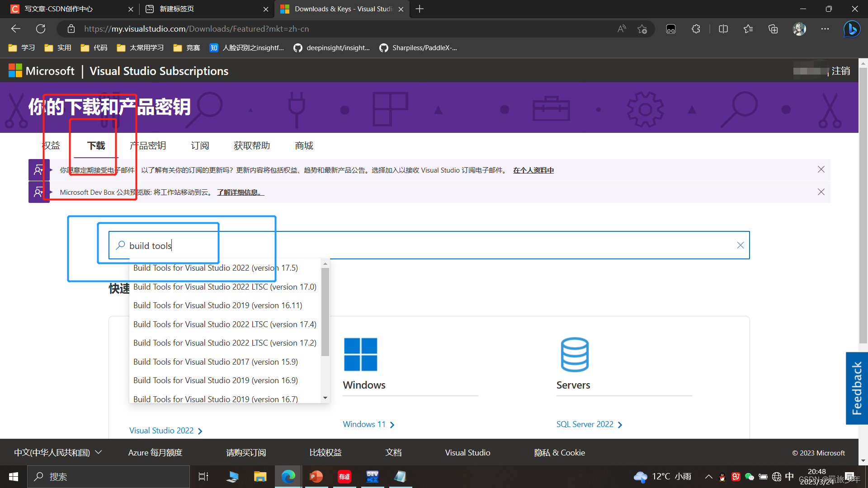868x488 pixels.
Task: Open the Edge split screen icon
Action: coord(723,29)
